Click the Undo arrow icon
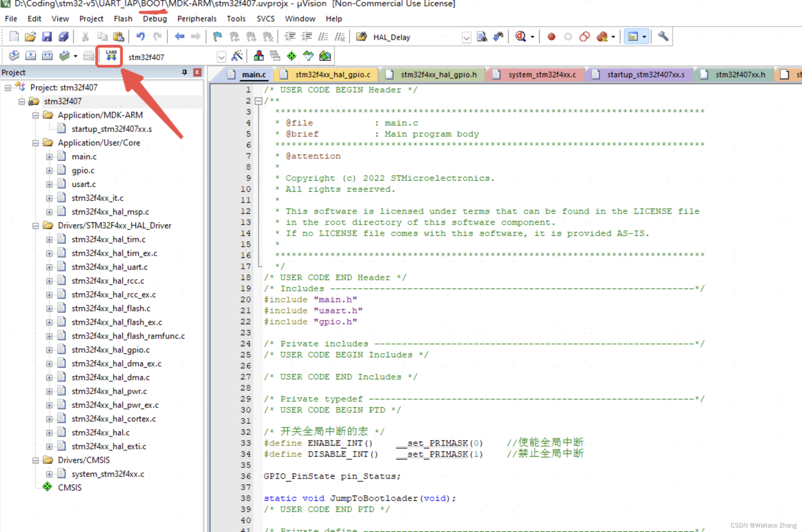The image size is (802, 532). (x=140, y=37)
